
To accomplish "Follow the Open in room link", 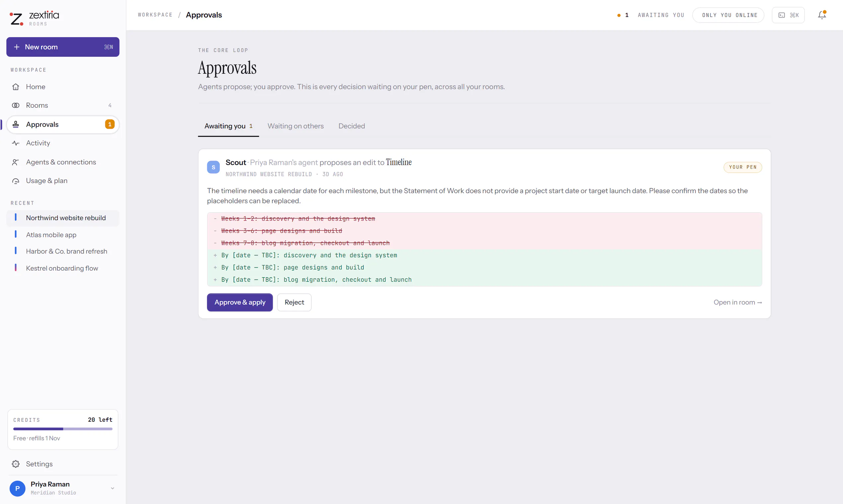I will click(737, 302).
